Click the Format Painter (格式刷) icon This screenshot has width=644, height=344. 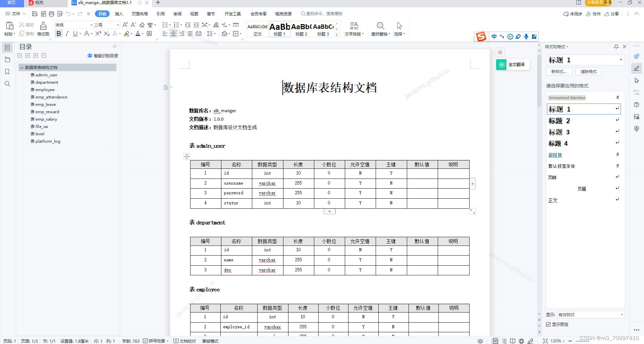pyautogui.click(x=43, y=26)
